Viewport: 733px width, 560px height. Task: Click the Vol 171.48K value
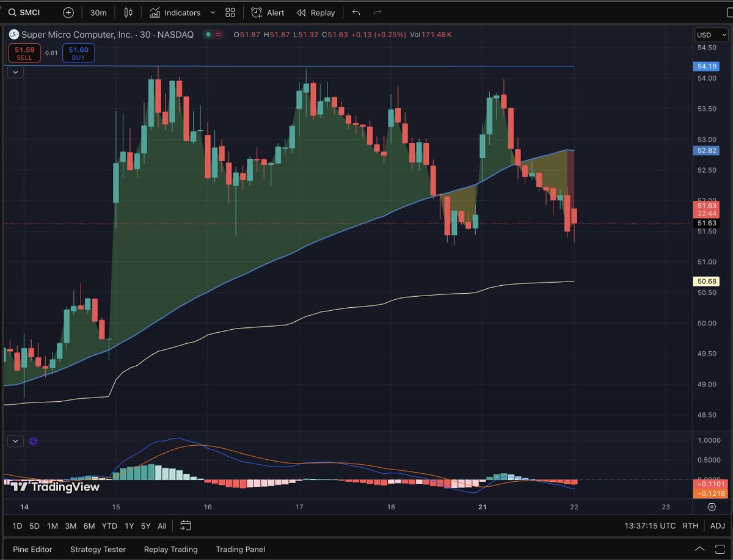[431, 35]
